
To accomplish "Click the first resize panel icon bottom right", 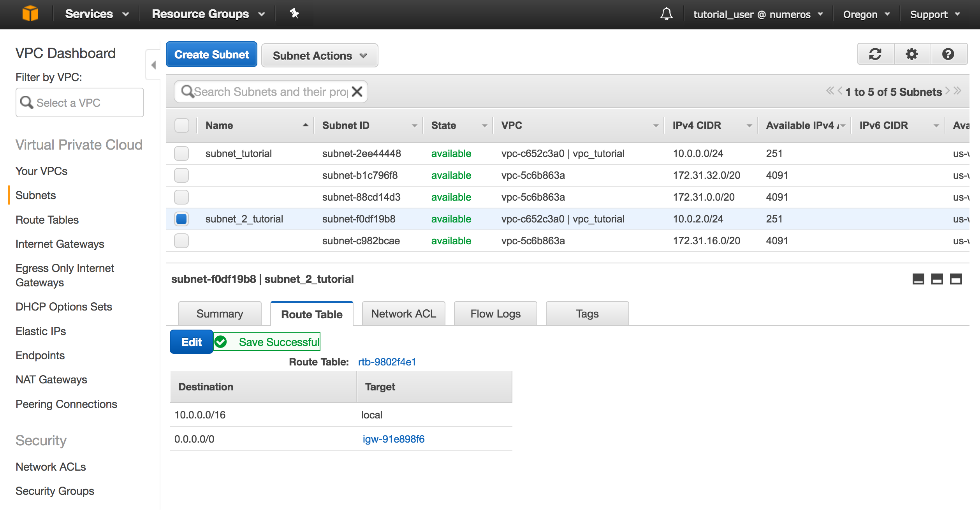I will (x=919, y=279).
